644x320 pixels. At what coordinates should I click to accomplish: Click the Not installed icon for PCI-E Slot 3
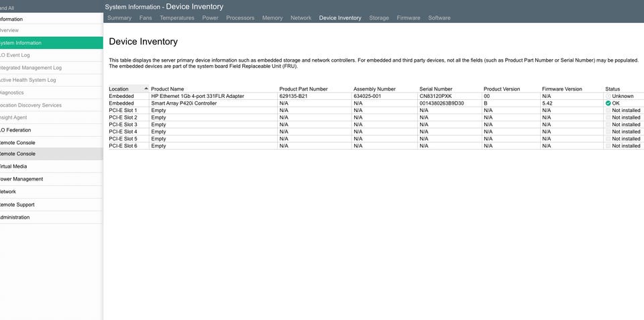click(x=608, y=125)
